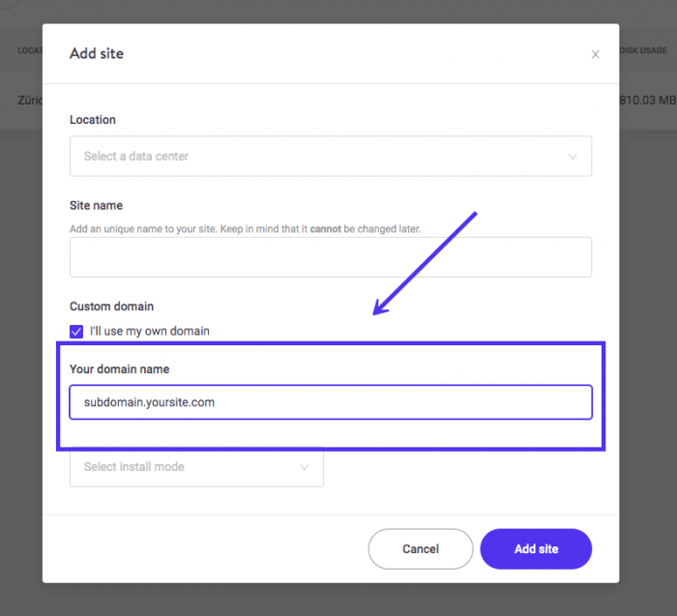Close the Add site dialog
The width and height of the screenshot is (677, 616).
596,54
